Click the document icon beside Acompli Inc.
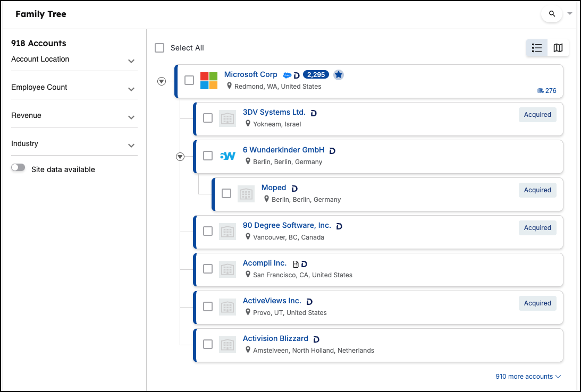581x392 pixels. point(296,265)
